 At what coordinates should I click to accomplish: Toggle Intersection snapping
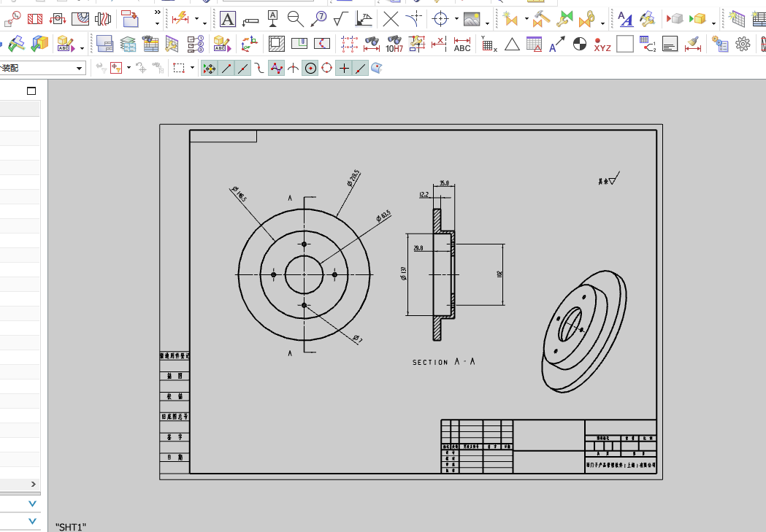pyautogui.click(x=293, y=69)
